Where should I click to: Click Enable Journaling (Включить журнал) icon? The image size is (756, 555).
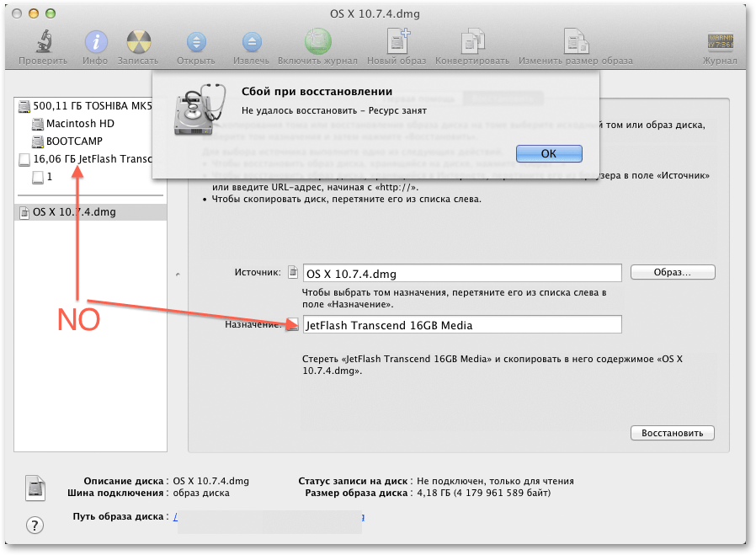pyautogui.click(x=318, y=41)
